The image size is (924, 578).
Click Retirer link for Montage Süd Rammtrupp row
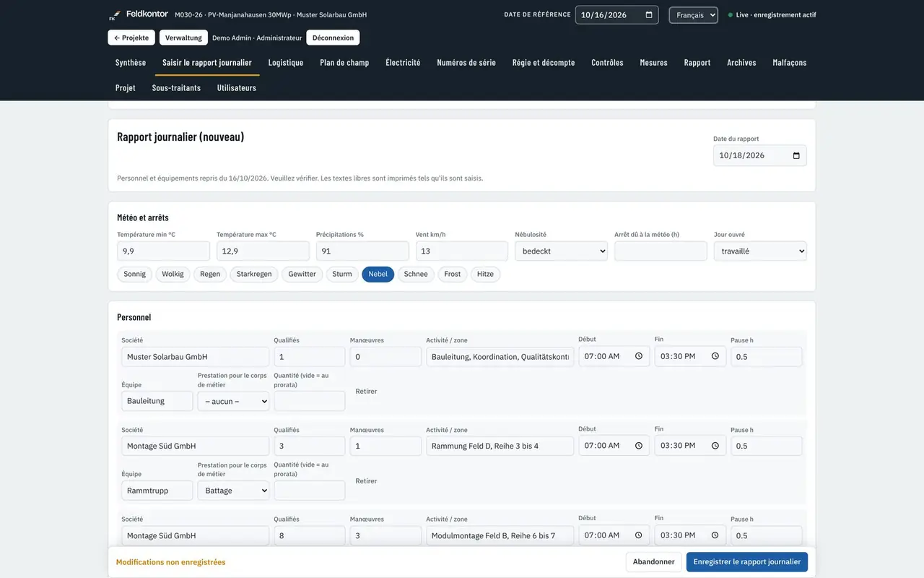pyautogui.click(x=366, y=481)
